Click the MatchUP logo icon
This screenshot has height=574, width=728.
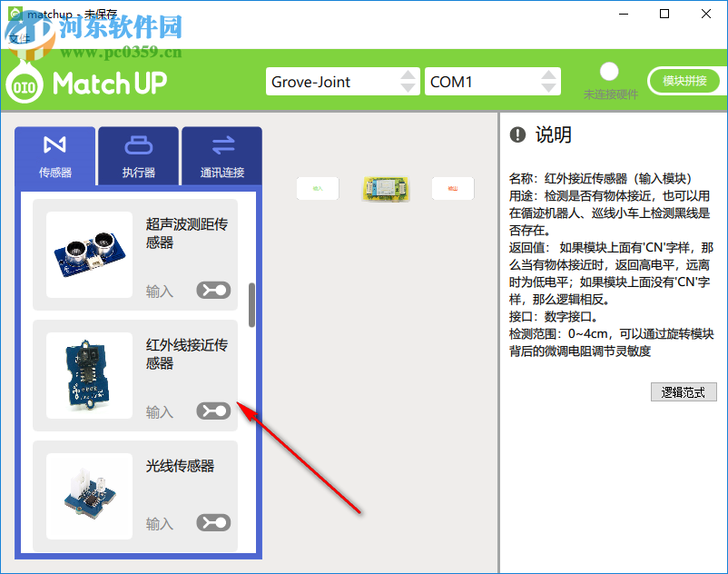point(23,84)
